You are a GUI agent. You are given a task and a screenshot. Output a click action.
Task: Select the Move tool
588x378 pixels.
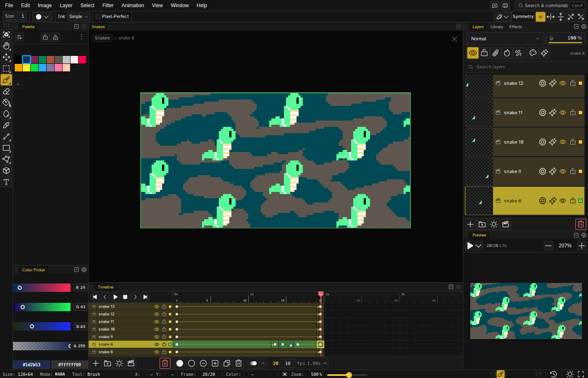click(6, 57)
